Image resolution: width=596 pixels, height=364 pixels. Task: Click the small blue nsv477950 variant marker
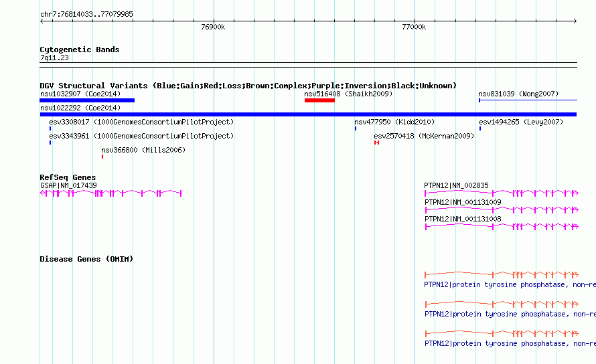[x=356, y=128]
